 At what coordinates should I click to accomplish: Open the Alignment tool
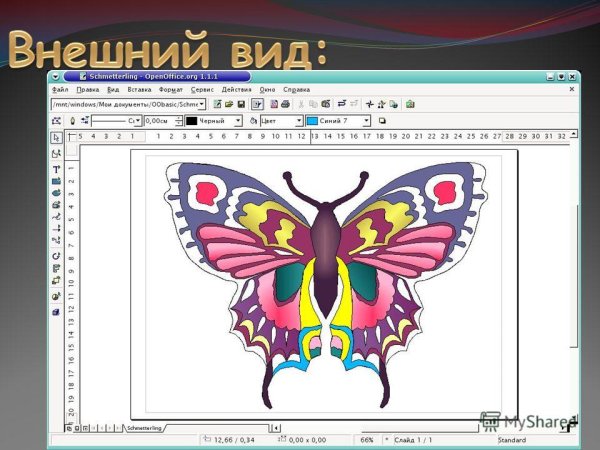point(56,268)
